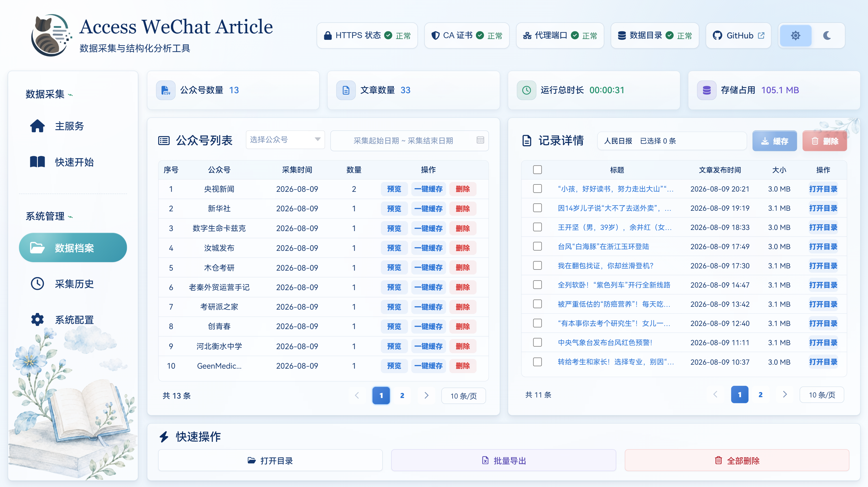Toggle select-all checkbox in 记录详情 header
The width and height of the screenshot is (868, 487).
[538, 169]
